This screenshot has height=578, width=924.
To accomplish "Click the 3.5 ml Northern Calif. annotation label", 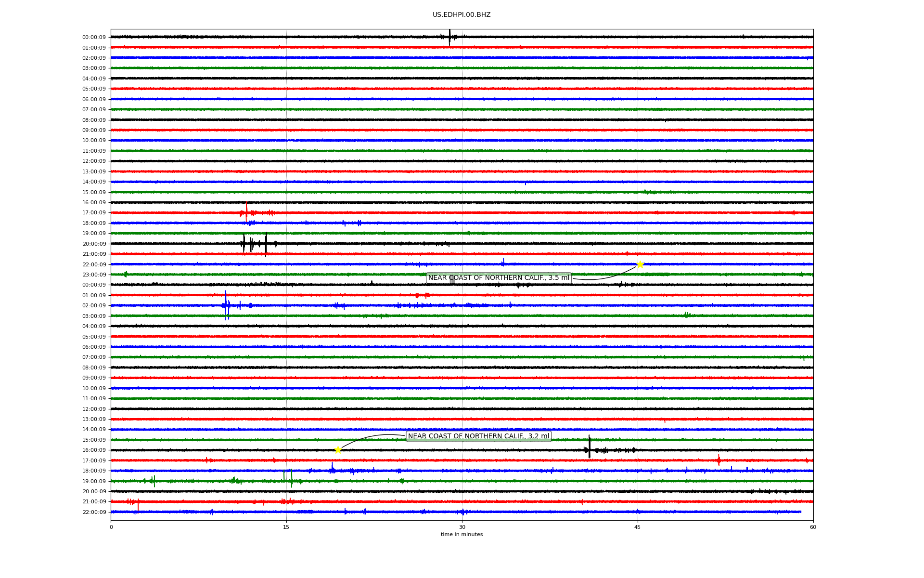I will click(499, 278).
